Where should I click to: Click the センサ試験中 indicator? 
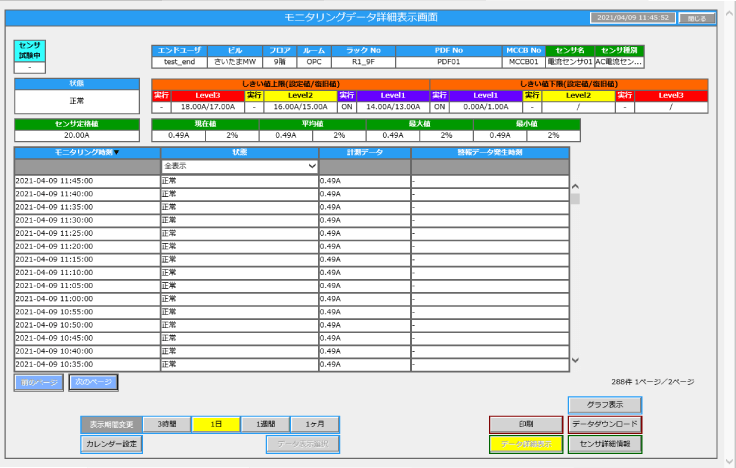pyautogui.click(x=30, y=51)
